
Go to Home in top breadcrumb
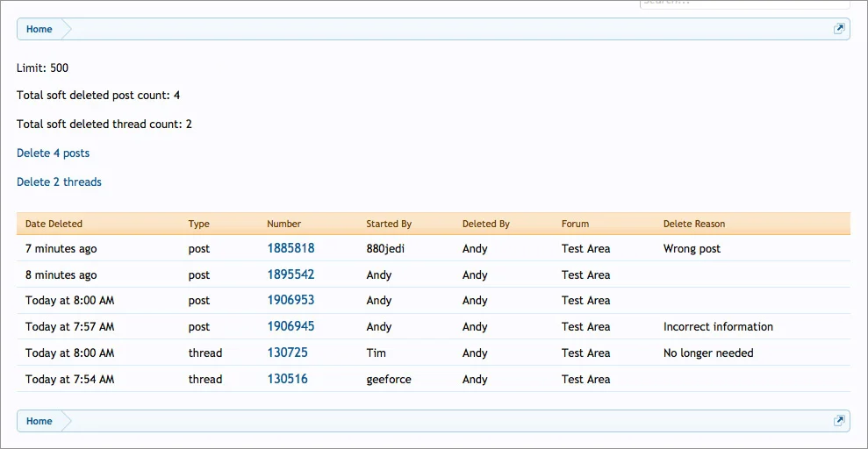tap(39, 29)
